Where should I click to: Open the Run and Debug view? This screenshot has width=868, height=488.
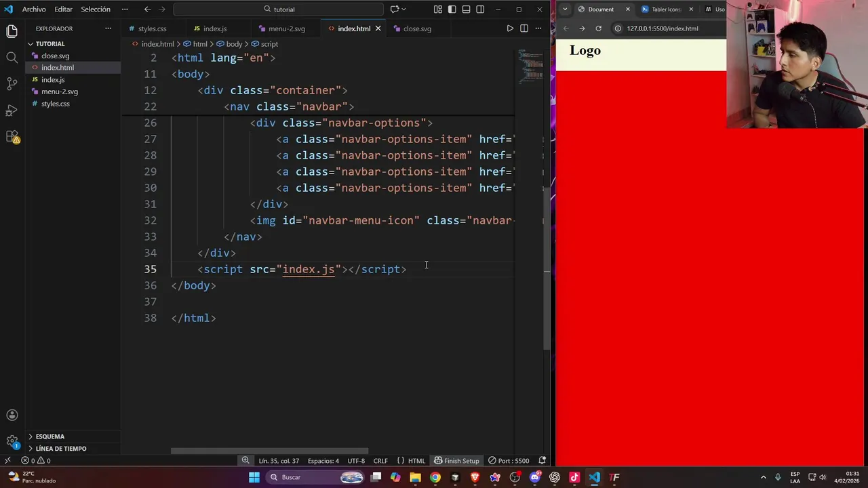[12, 110]
